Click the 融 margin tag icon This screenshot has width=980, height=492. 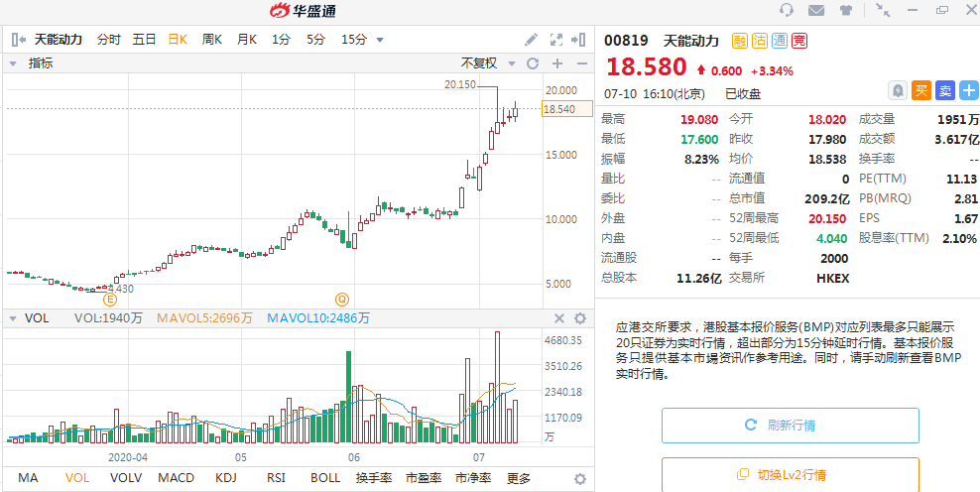(x=739, y=42)
